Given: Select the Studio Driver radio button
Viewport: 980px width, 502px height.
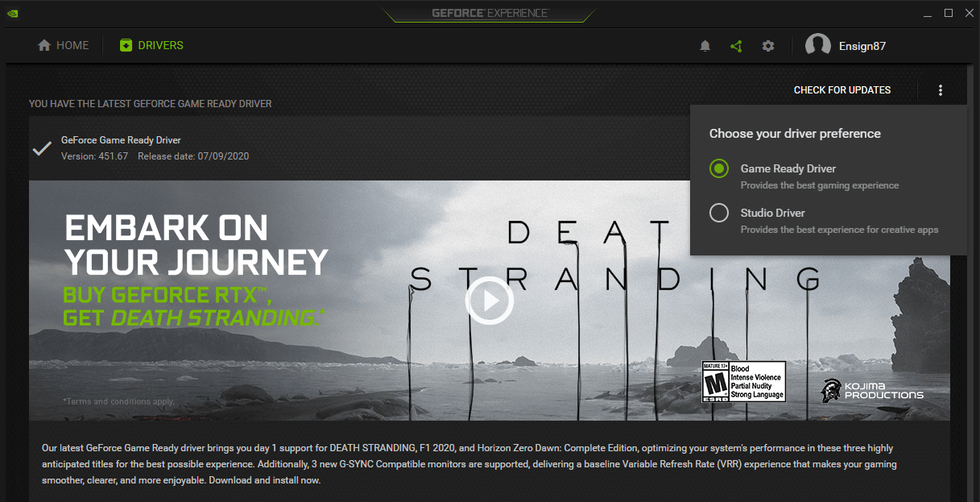Looking at the screenshot, I should tap(719, 213).
